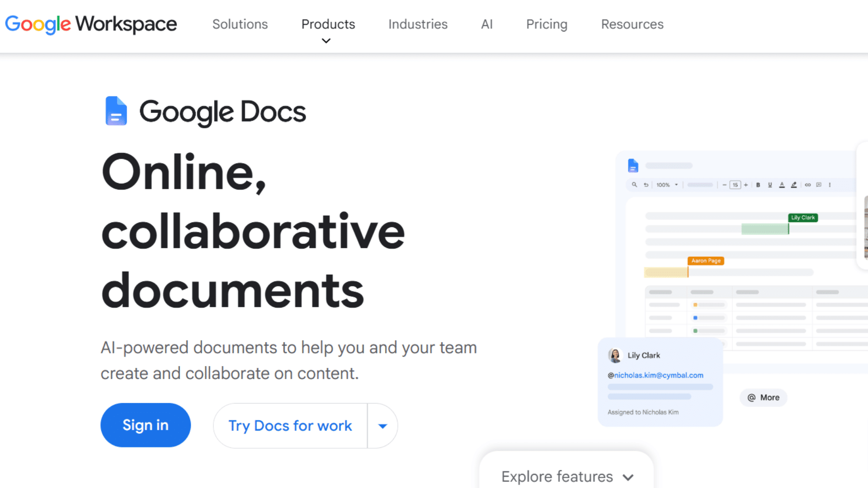
Task: Click the yellow highlighted selection in the preview
Action: [666, 272]
